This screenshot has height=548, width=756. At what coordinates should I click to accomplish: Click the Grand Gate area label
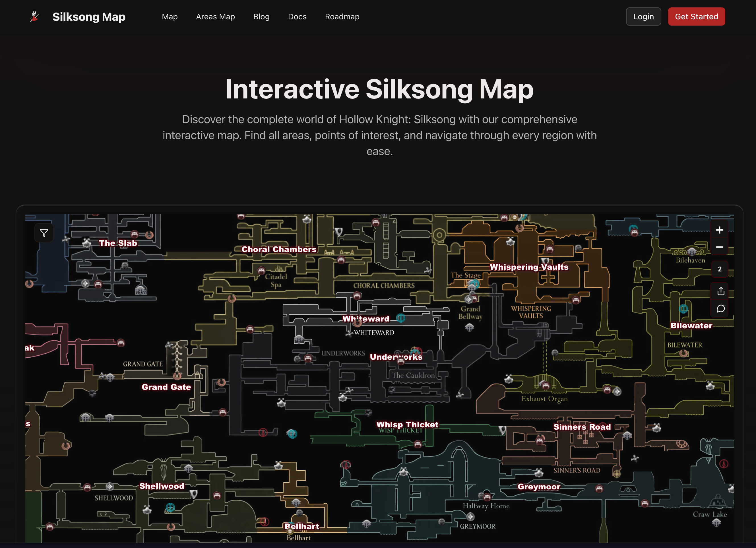point(166,387)
